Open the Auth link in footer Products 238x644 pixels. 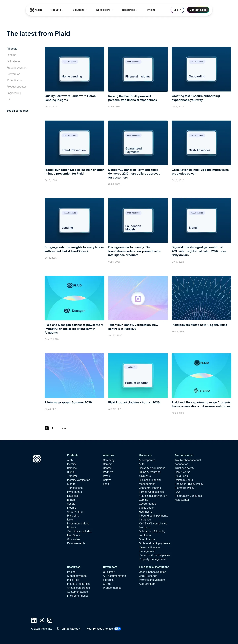(x=70, y=460)
